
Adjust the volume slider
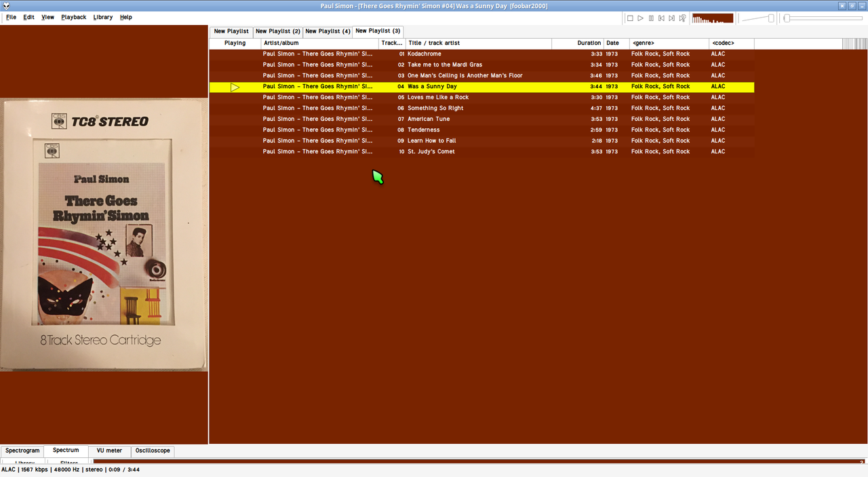[x=757, y=18]
